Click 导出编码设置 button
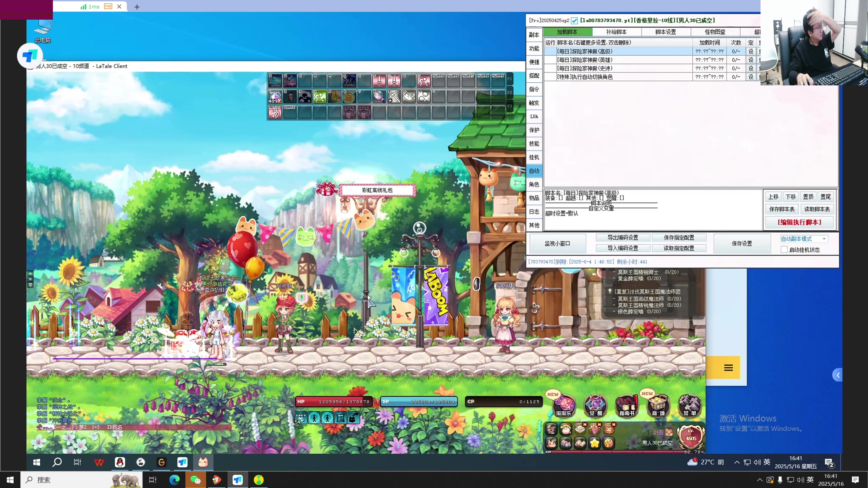 (x=623, y=238)
